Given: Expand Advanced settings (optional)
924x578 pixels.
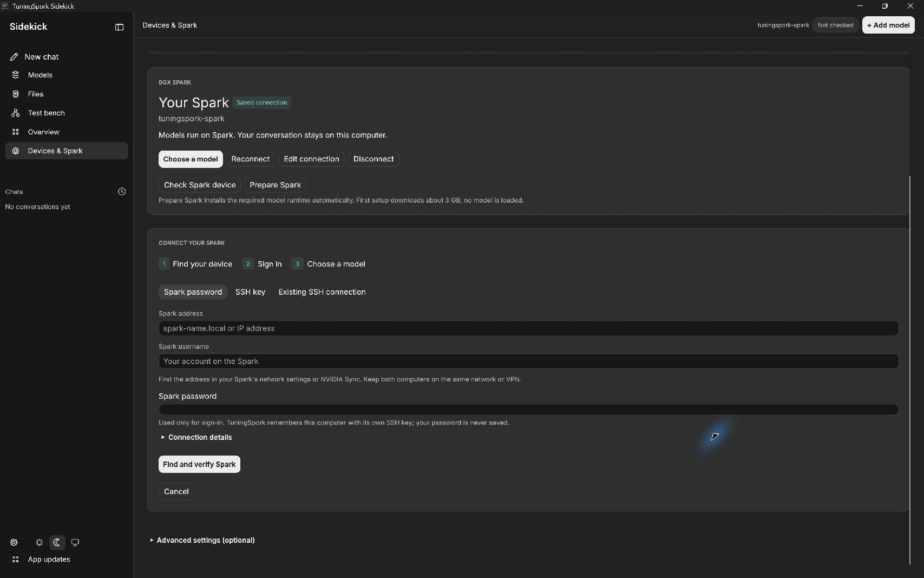Looking at the screenshot, I should [x=202, y=540].
